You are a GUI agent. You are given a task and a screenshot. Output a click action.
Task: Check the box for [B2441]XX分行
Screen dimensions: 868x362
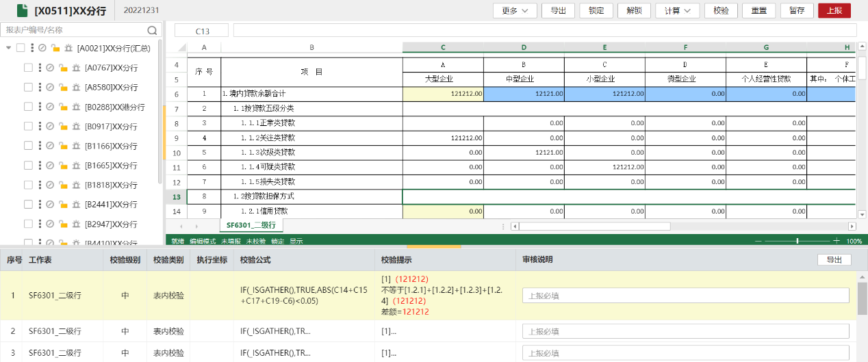tap(28, 205)
